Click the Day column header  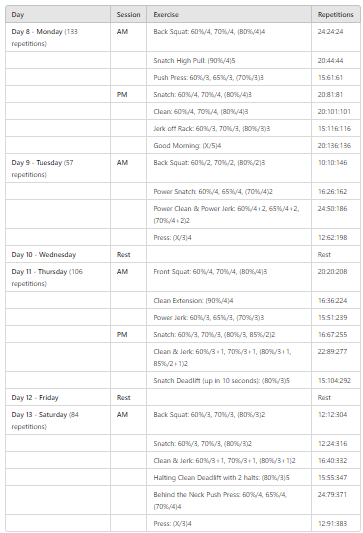pyautogui.click(x=58, y=15)
